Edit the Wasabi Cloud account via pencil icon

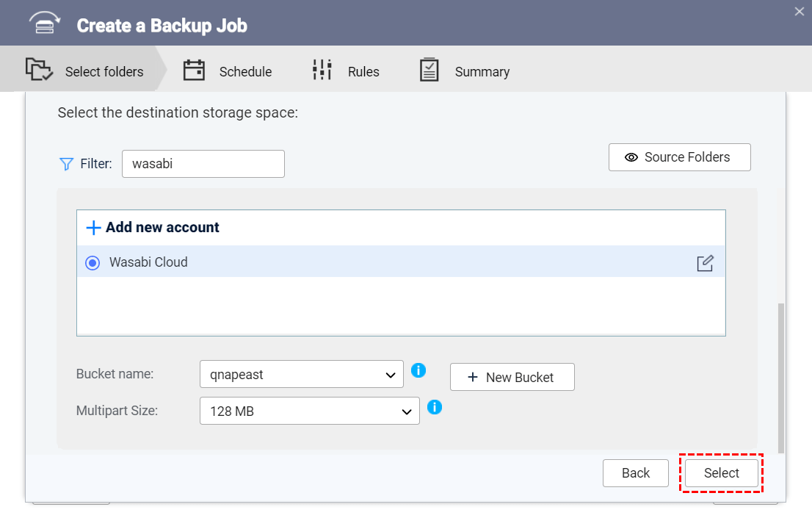pyautogui.click(x=705, y=263)
